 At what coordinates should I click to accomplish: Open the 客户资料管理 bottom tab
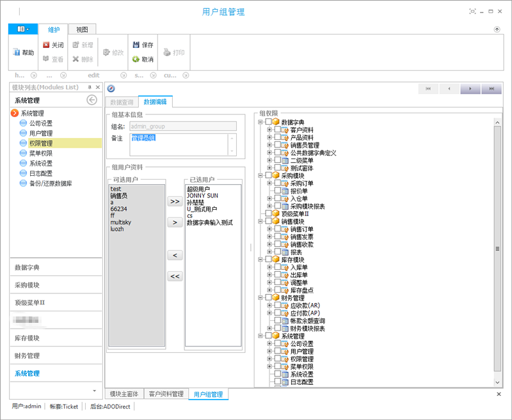click(166, 394)
